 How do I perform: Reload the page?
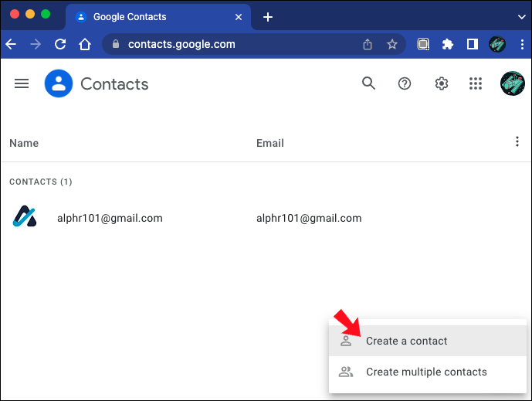pyautogui.click(x=60, y=45)
